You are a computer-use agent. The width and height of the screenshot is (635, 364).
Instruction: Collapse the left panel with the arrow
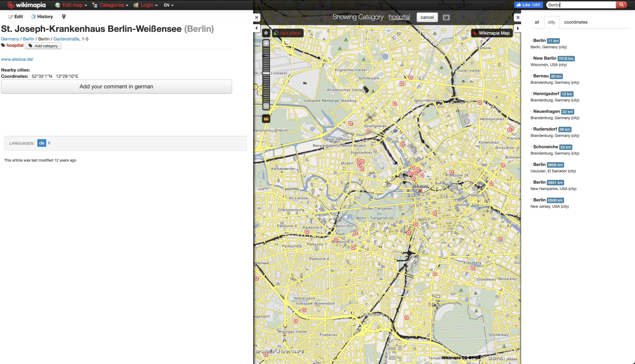point(257,28)
